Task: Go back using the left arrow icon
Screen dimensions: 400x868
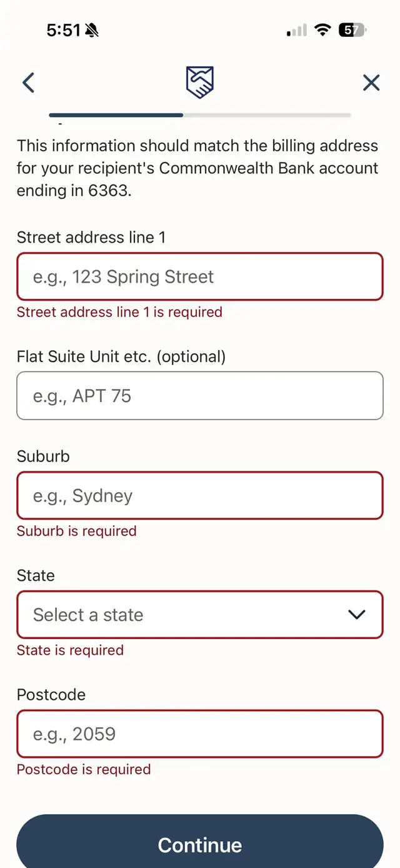Action: click(28, 83)
